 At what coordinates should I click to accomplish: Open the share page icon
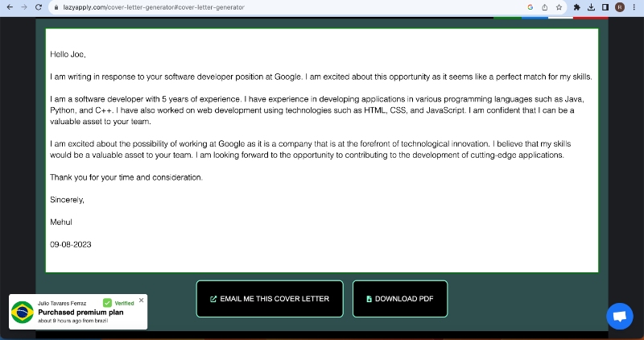tap(544, 6)
